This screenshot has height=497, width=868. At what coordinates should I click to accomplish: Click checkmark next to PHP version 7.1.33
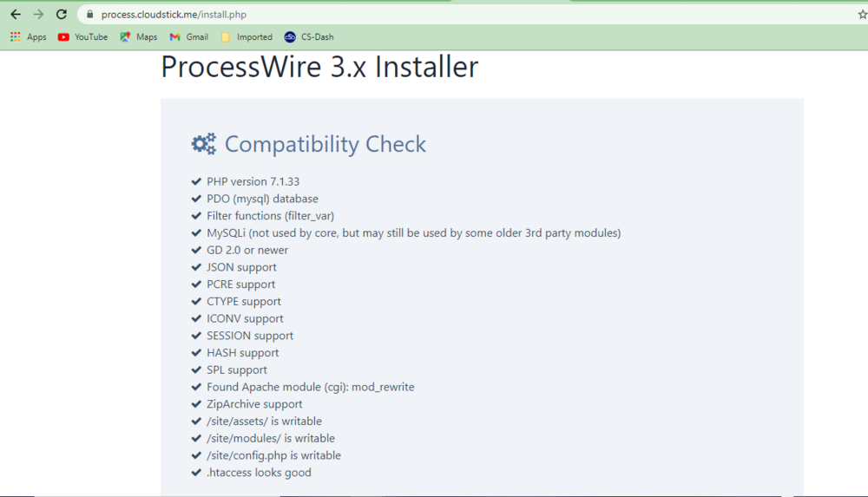point(196,181)
